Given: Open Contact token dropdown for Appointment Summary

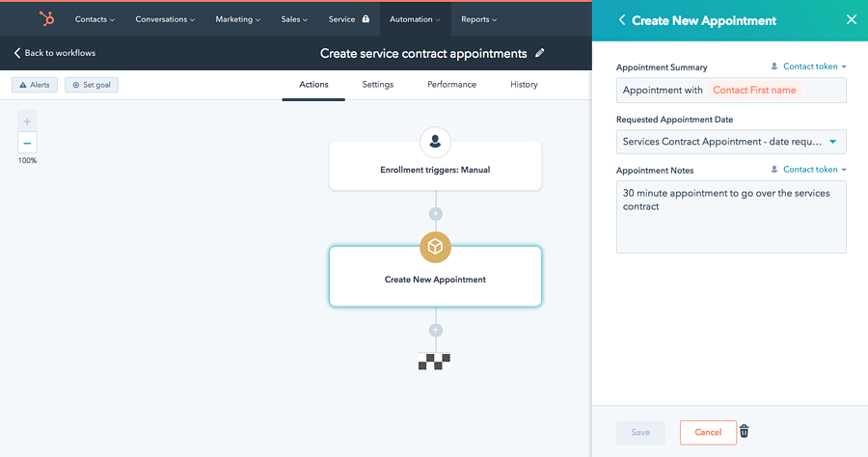Looking at the screenshot, I should point(809,67).
